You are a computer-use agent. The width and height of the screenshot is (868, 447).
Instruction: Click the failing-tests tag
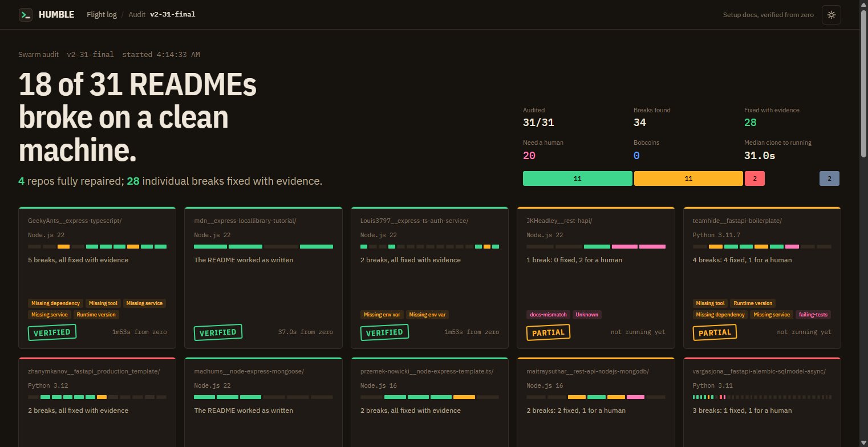(x=813, y=315)
